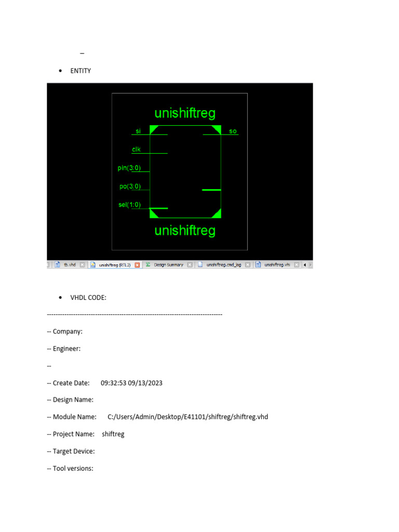Click the -- Create Date: label
Viewport: 399px width, 532px height.
tap(68, 383)
